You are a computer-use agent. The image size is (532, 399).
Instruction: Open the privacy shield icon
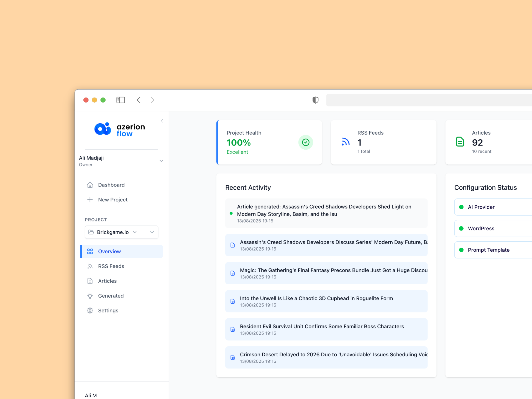[315, 100]
